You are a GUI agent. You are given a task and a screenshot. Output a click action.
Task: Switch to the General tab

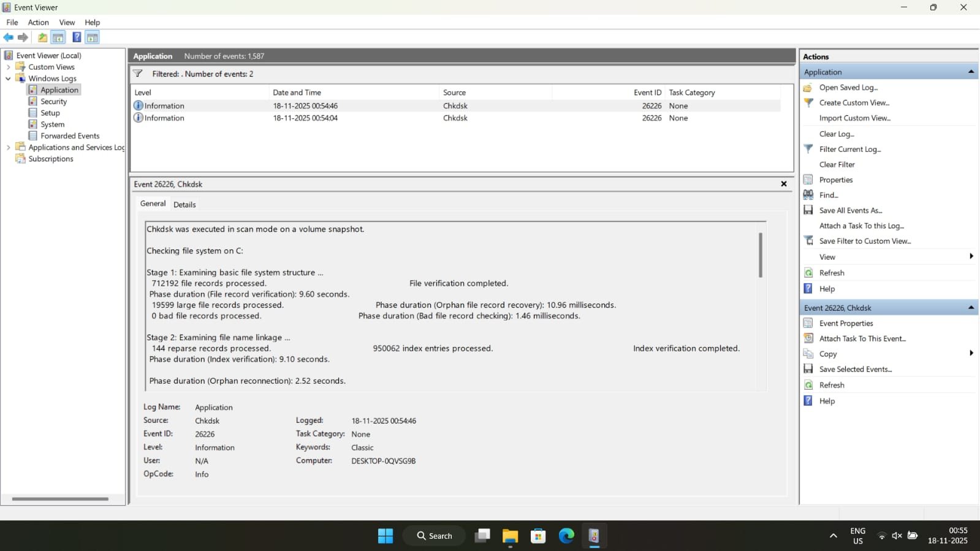(x=153, y=203)
